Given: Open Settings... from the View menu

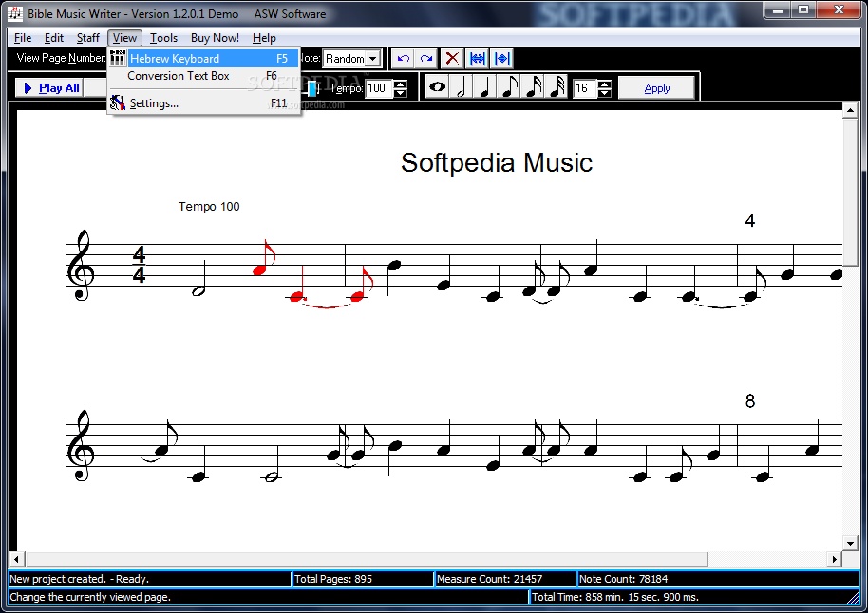Looking at the screenshot, I should tap(204, 102).
